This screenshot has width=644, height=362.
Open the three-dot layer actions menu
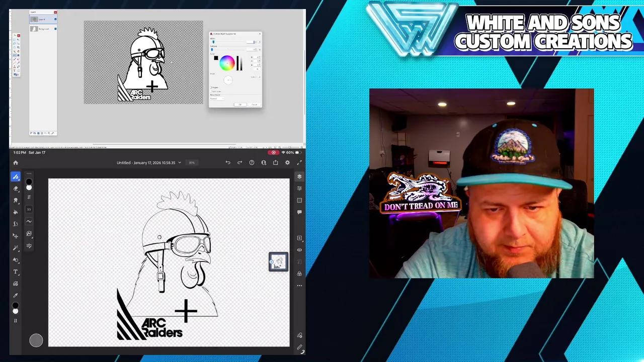point(299,286)
